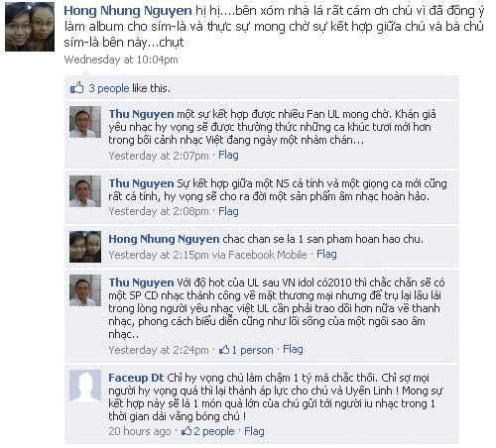This screenshot has width=496, height=448.
Task: Flag Faceup Dt's comment from 20 hours ago
Action: (254, 431)
